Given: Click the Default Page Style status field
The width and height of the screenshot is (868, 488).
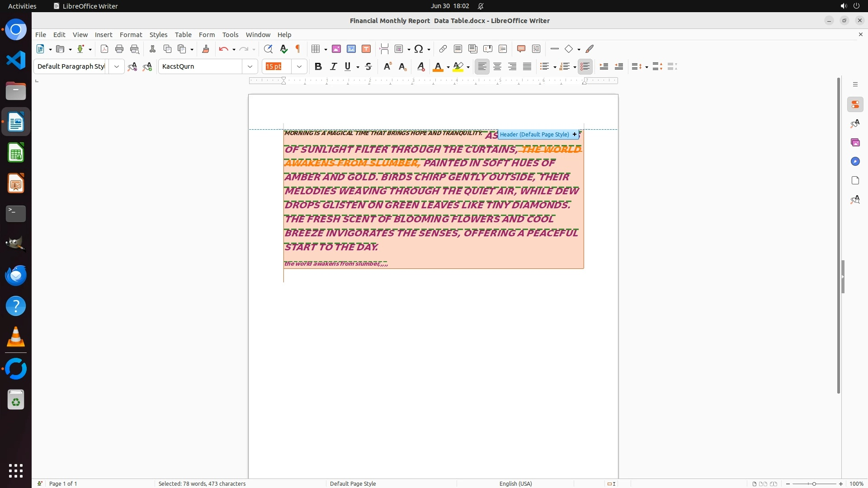Looking at the screenshot, I should pos(353,483).
